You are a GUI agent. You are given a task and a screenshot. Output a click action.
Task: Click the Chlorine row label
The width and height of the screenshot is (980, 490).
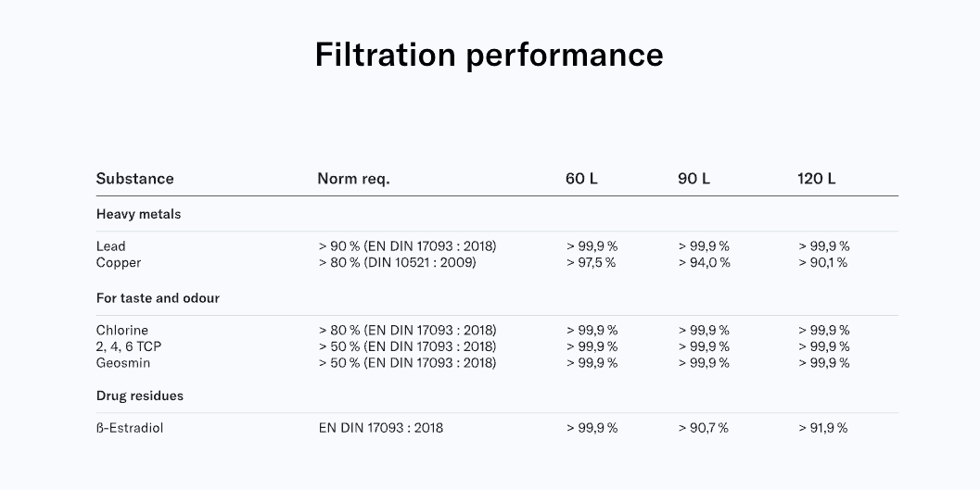point(121,330)
